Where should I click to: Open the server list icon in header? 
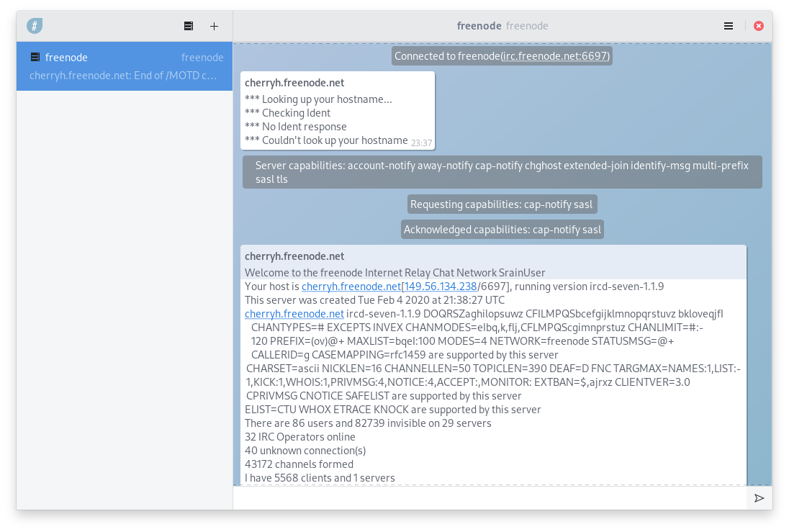tap(189, 26)
